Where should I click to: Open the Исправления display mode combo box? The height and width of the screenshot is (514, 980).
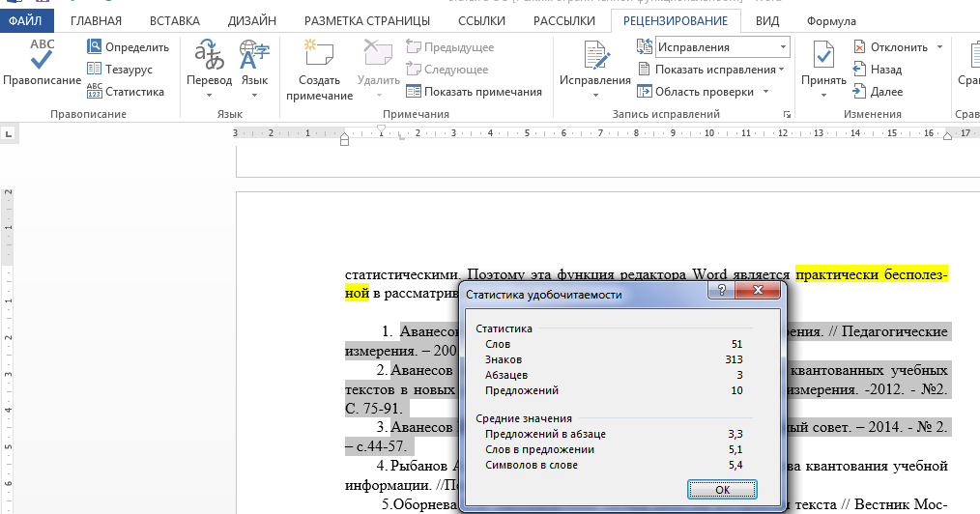(x=723, y=46)
